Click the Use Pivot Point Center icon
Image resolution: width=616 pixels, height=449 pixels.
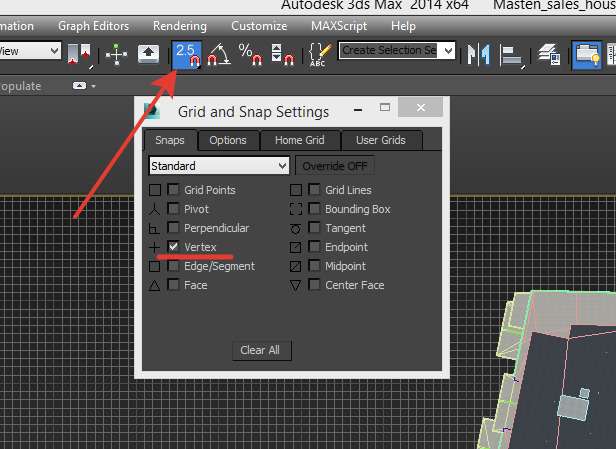[x=79, y=55]
